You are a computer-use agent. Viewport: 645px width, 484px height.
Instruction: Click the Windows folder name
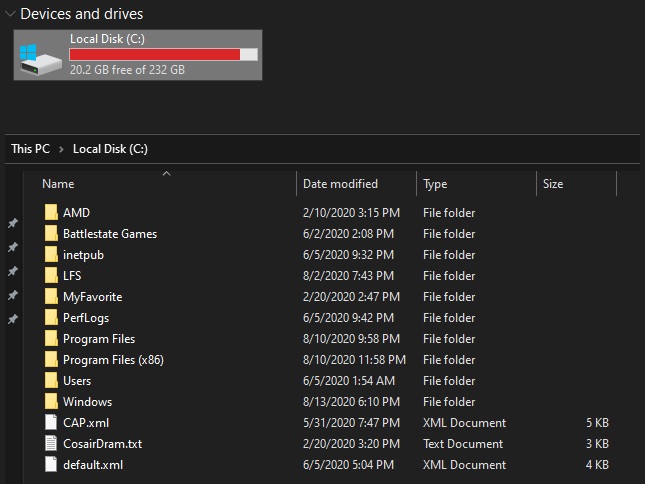[x=87, y=402]
